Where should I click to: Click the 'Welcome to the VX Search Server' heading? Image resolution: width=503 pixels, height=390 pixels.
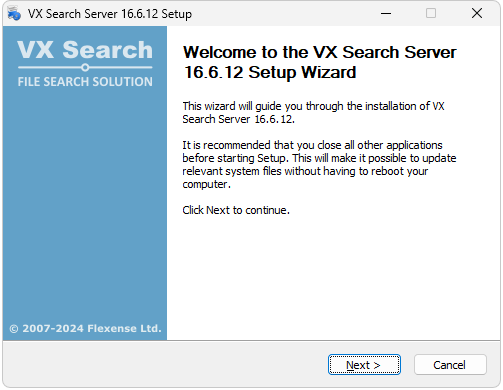click(x=319, y=62)
